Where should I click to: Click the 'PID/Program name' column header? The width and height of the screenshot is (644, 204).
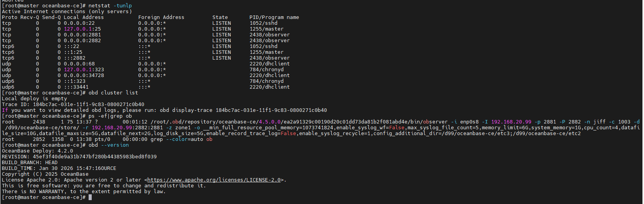tap(274, 17)
